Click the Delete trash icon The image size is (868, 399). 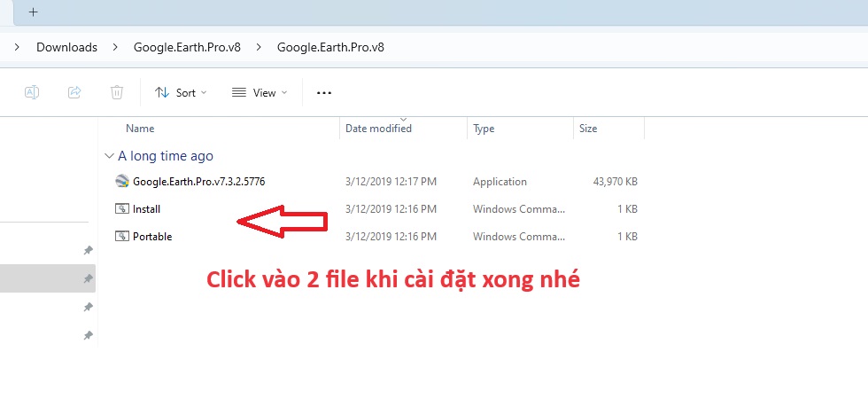click(x=117, y=92)
